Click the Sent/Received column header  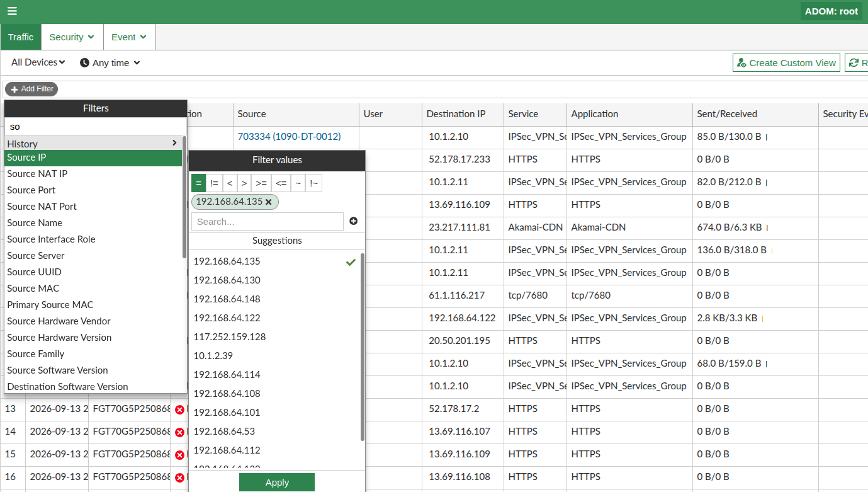pyautogui.click(x=755, y=114)
